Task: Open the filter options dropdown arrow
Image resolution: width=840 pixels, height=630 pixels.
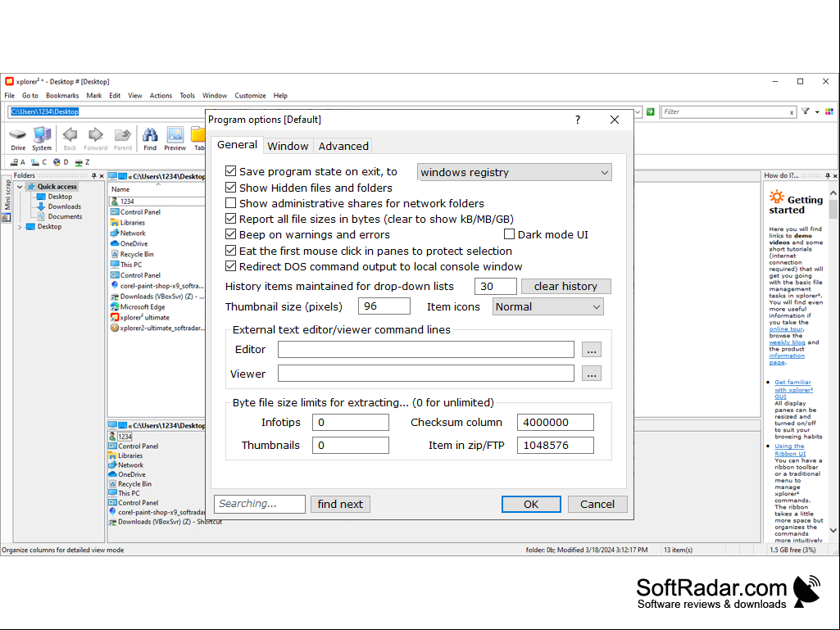Action: point(817,112)
